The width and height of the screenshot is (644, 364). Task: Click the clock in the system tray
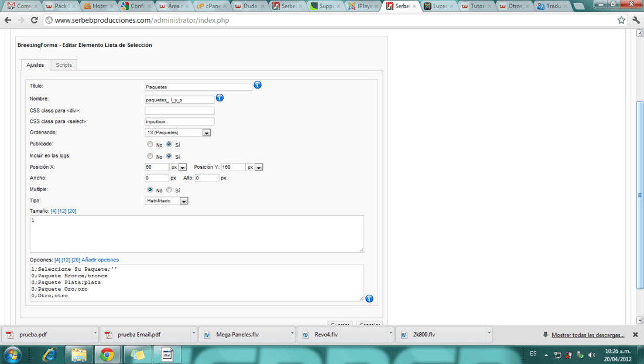click(x=617, y=355)
